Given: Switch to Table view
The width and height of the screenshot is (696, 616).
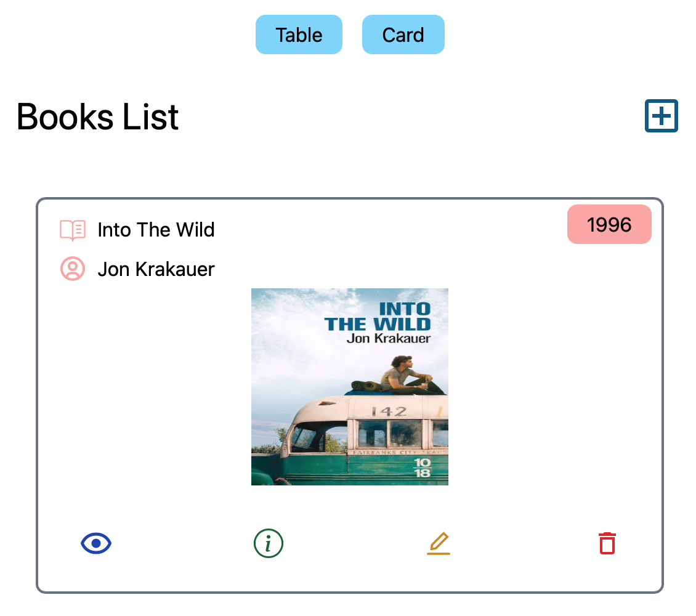Looking at the screenshot, I should click(x=299, y=34).
